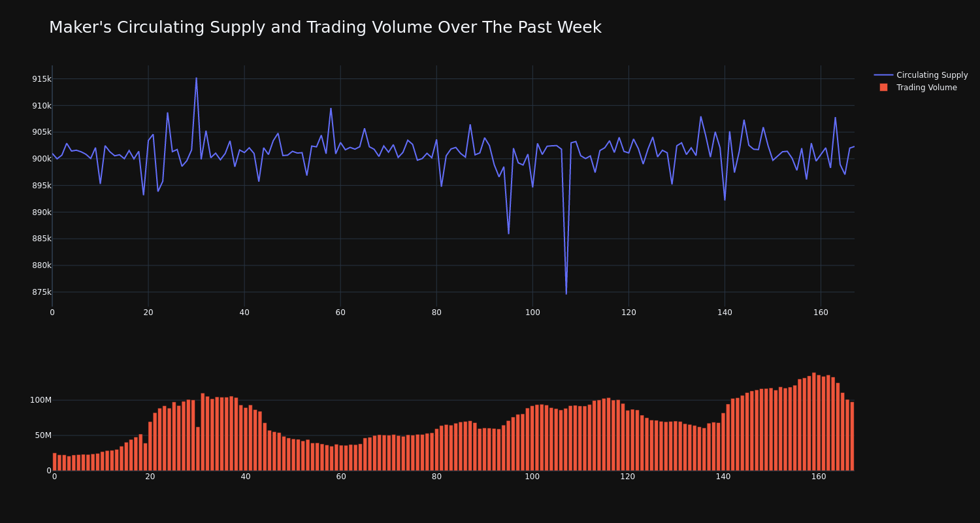Click the 895k y-axis label
Screen dimensions: 980x523
(x=42, y=186)
